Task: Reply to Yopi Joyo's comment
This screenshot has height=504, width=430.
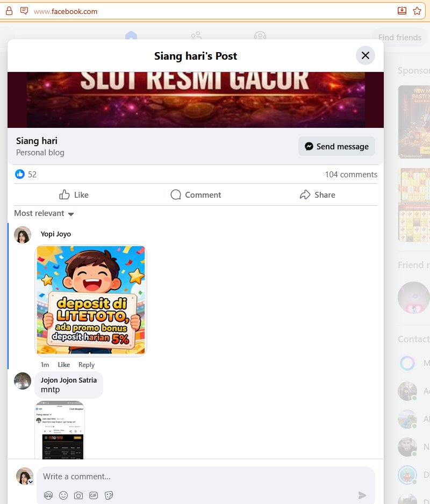Action: 87,365
